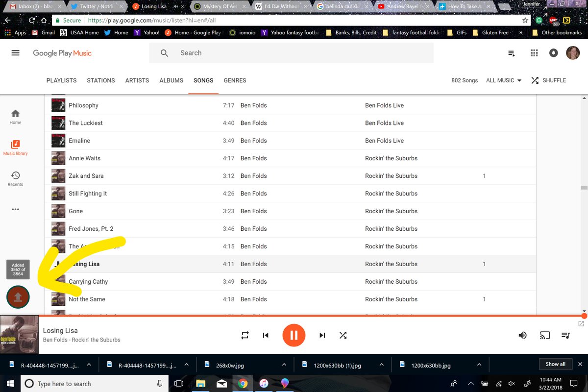Open the Losing Lisa album art thumbnail
588x392 pixels.
click(19, 335)
